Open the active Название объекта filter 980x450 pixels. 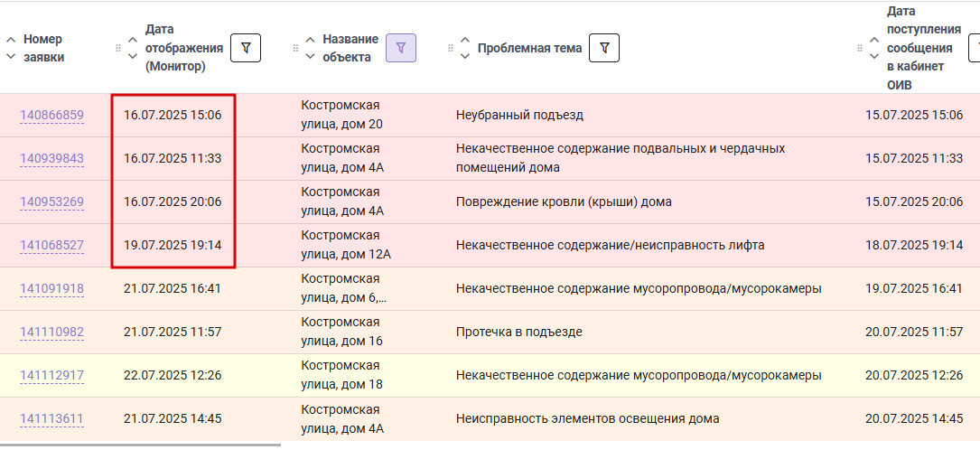401,48
